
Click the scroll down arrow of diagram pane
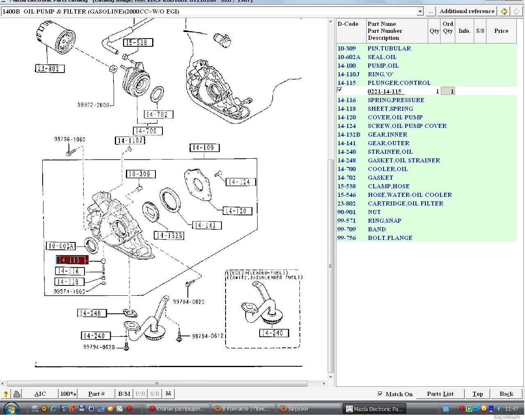click(331, 377)
